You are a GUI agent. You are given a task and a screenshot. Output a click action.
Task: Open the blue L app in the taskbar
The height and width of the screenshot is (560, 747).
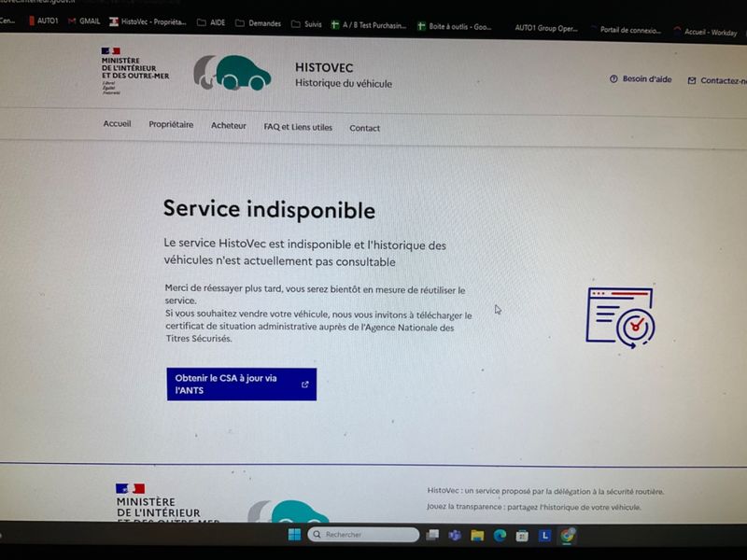[544, 536]
